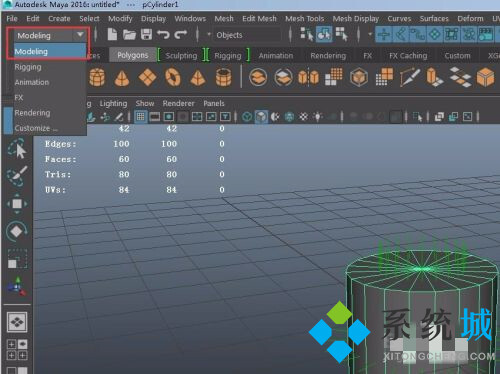Open a scene with the folder icon
The image size is (500, 374).
(129, 34)
